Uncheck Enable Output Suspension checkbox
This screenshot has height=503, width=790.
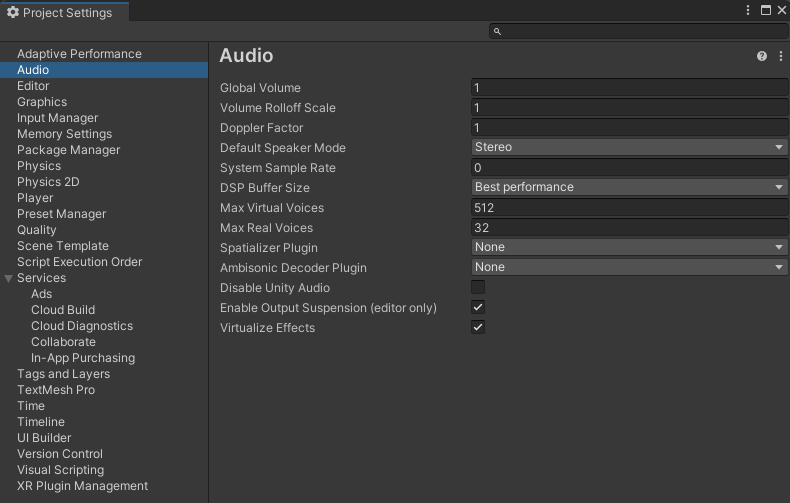tap(478, 307)
